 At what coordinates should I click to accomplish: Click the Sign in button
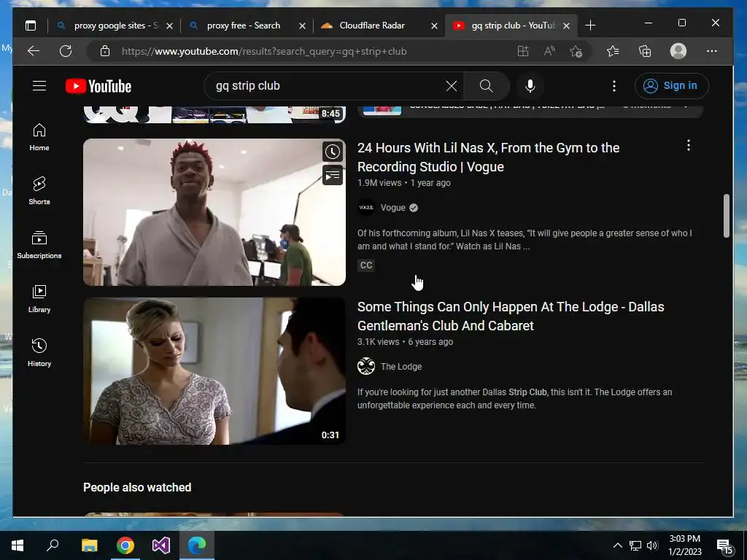pos(671,86)
